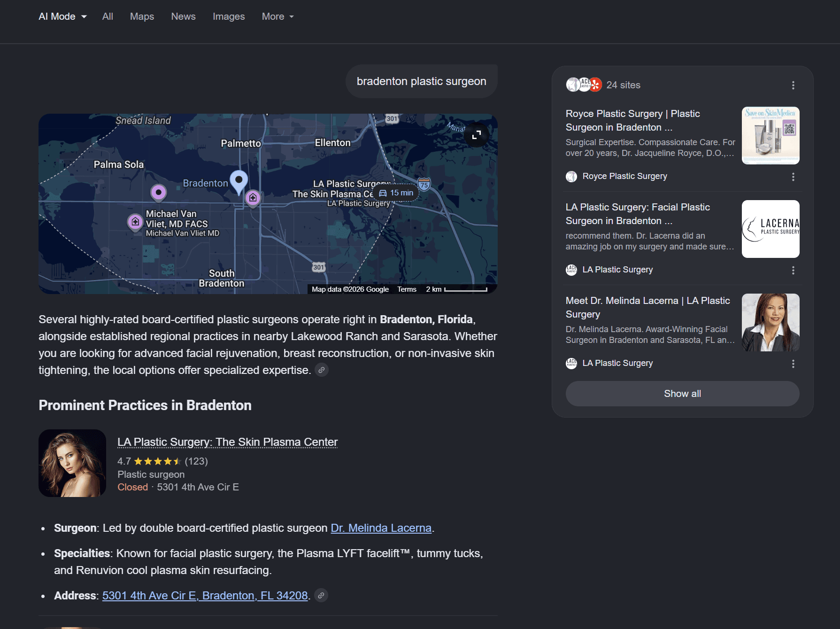Open Dr. Melinda Lacerna portrait thumbnail
This screenshot has width=840, height=629.
tap(771, 323)
